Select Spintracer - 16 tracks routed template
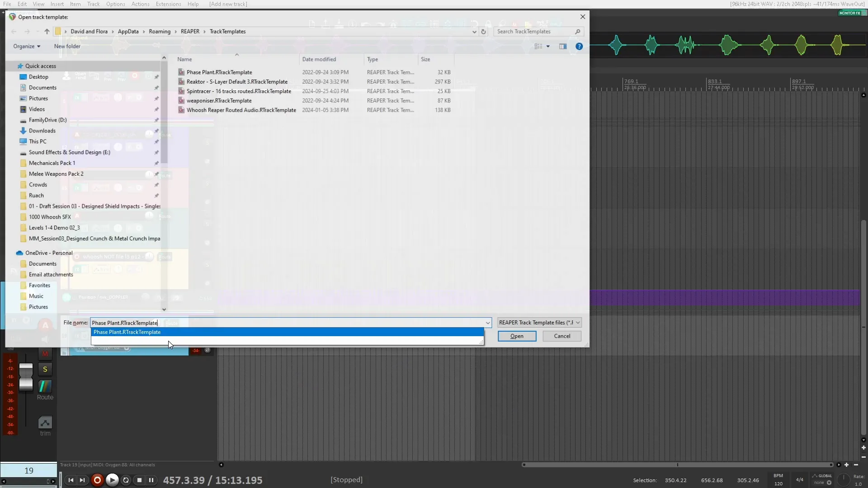 pyautogui.click(x=239, y=91)
